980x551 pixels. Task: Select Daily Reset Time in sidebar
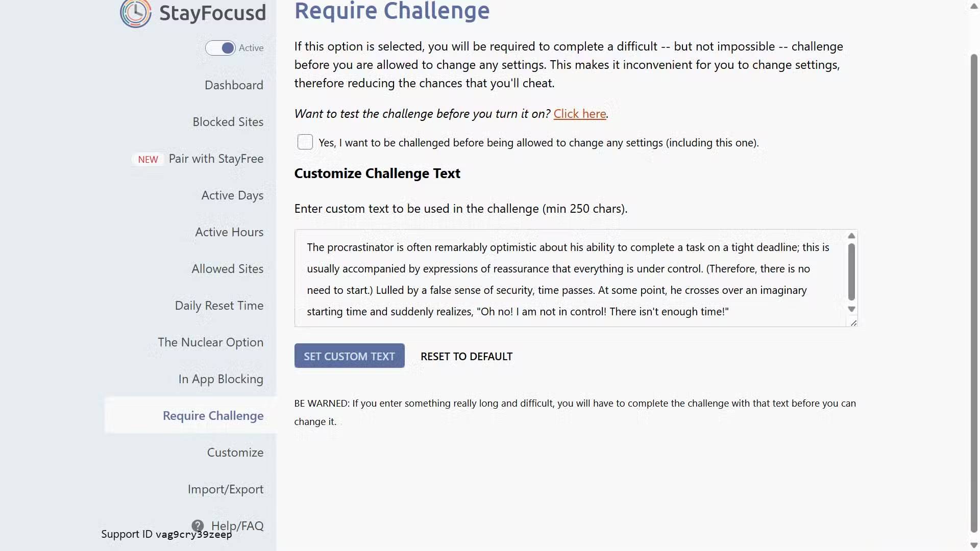[219, 306]
